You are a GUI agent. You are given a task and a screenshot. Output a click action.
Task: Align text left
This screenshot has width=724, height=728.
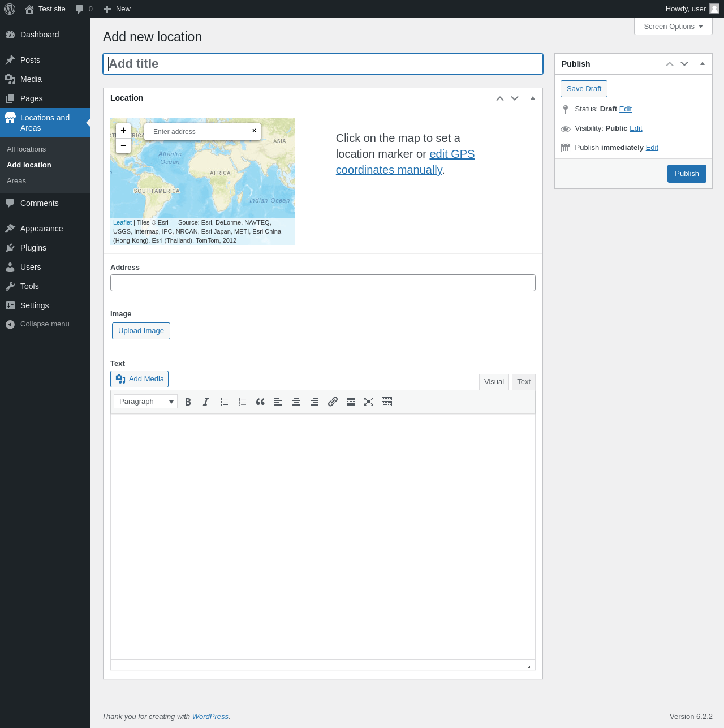point(278,402)
